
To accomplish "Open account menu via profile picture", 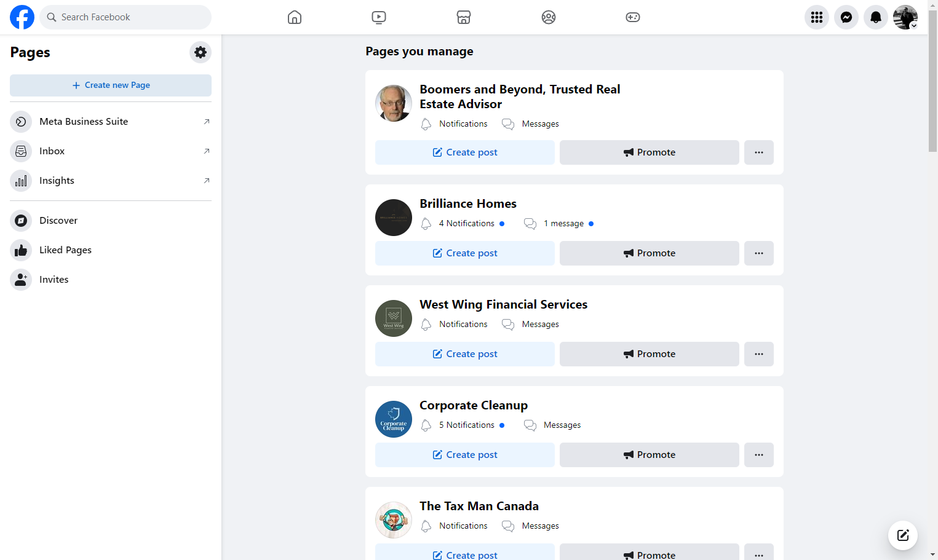I will pos(905,17).
